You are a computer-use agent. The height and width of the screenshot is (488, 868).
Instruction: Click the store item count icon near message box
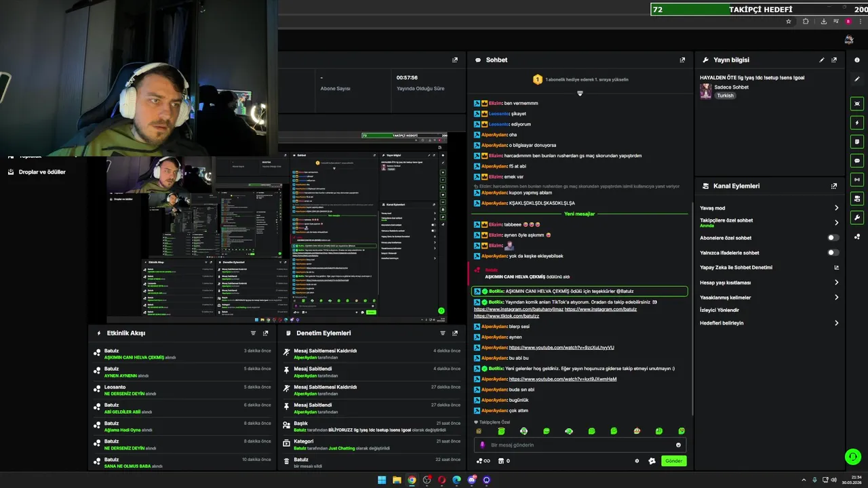pyautogui.click(x=504, y=461)
